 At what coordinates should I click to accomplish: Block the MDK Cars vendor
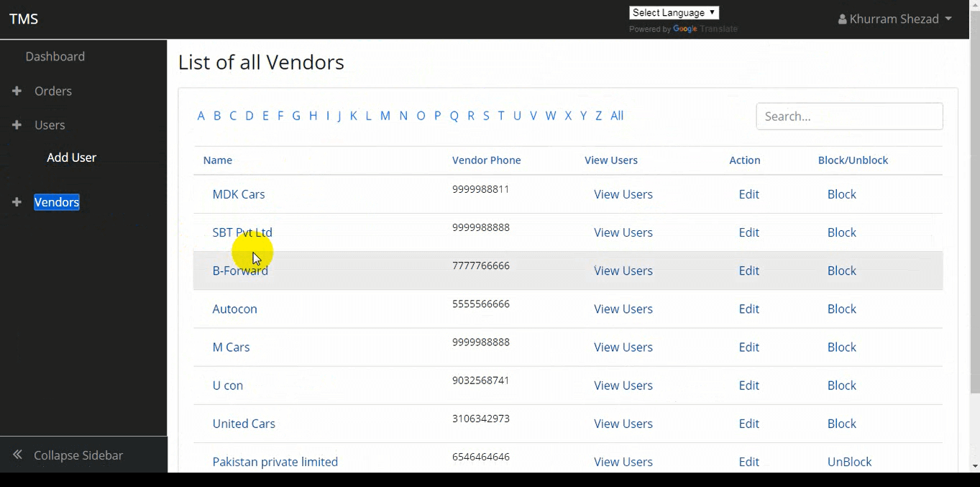[841, 194]
